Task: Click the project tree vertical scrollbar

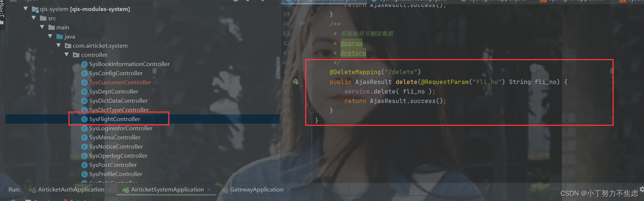Action: coord(278,68)
